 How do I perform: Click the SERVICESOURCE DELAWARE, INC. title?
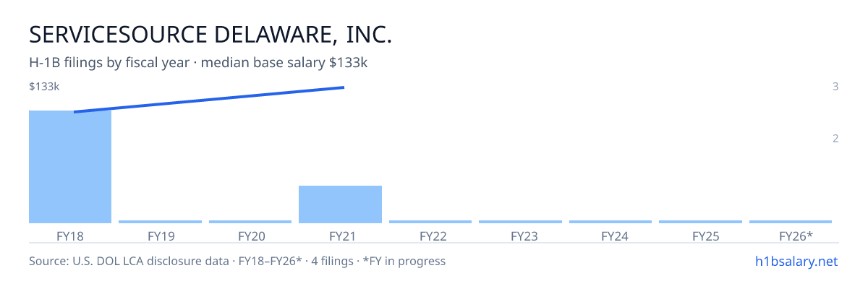click(x=210, y=35)
